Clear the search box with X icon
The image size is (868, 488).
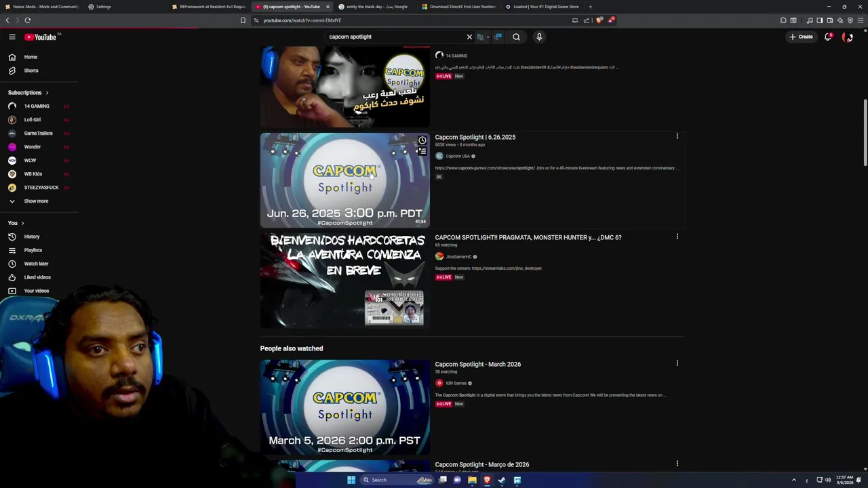pyautogui.click(x=469, y=37)
